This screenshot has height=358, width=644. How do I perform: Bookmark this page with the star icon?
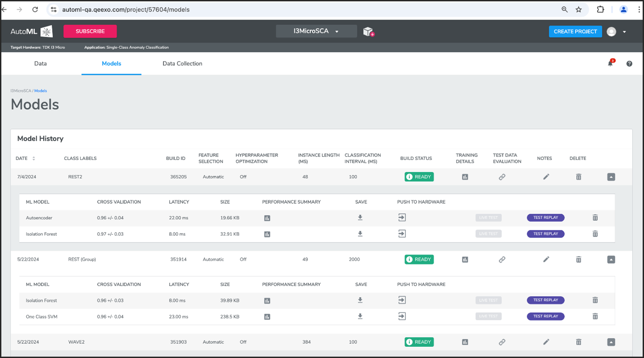pos(579,9)
